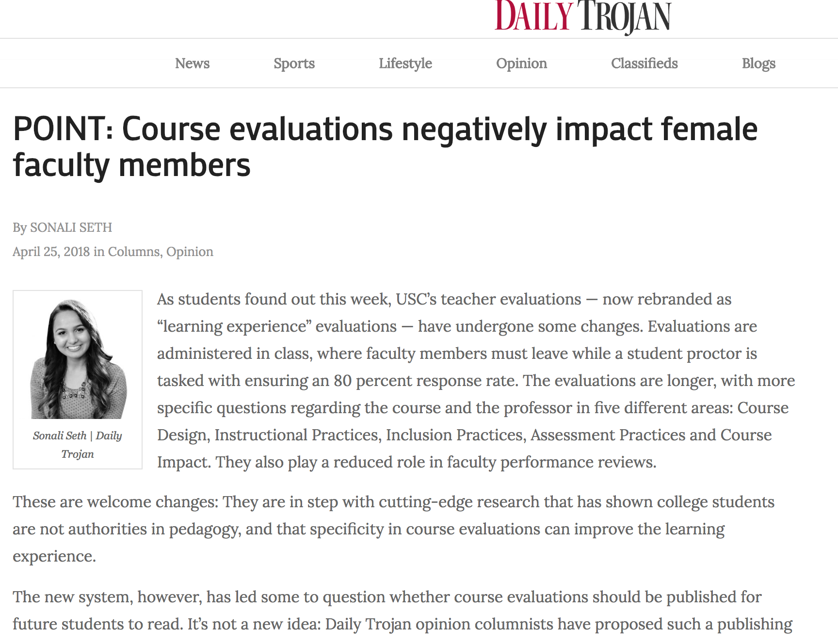Click the April 25, 2018 publication date

tap(51, 252)
